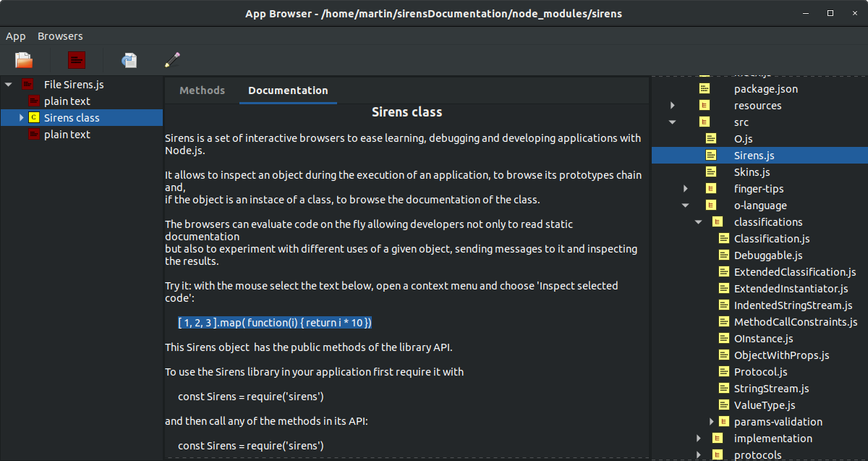This screenshot has width=868, height=461.
Task: Click the file icon next to ExtendedClassification.js
Action: 724,272
